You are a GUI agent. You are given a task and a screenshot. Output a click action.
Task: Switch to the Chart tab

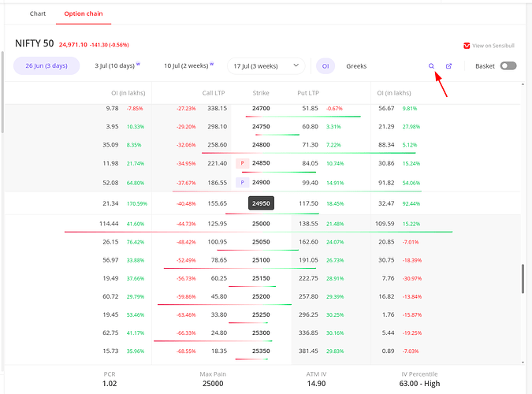38,14
